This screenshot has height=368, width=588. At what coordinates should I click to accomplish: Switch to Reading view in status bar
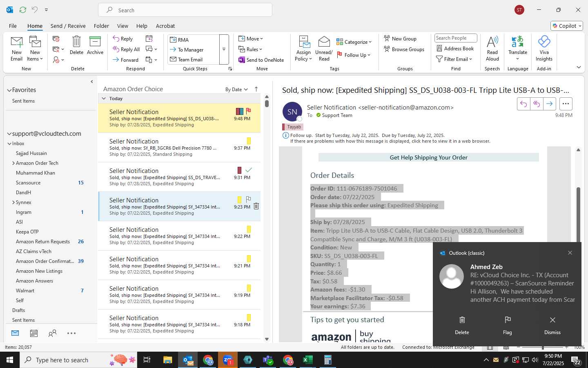click(x=506, y=347)
